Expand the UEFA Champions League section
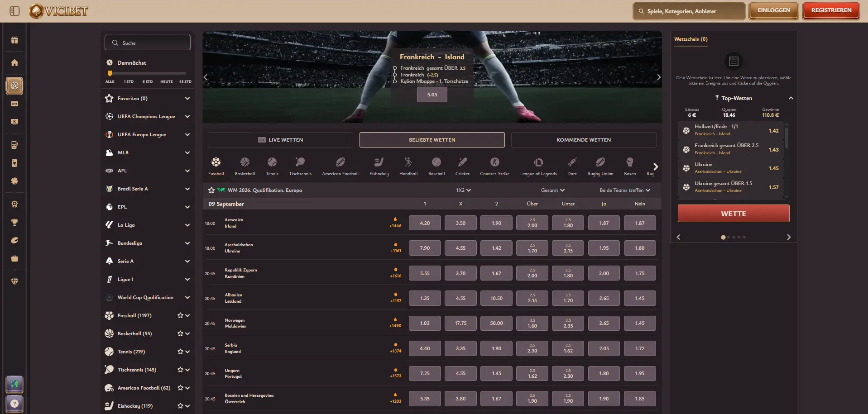This screenshot has height=414, width=868. [187, 116]
